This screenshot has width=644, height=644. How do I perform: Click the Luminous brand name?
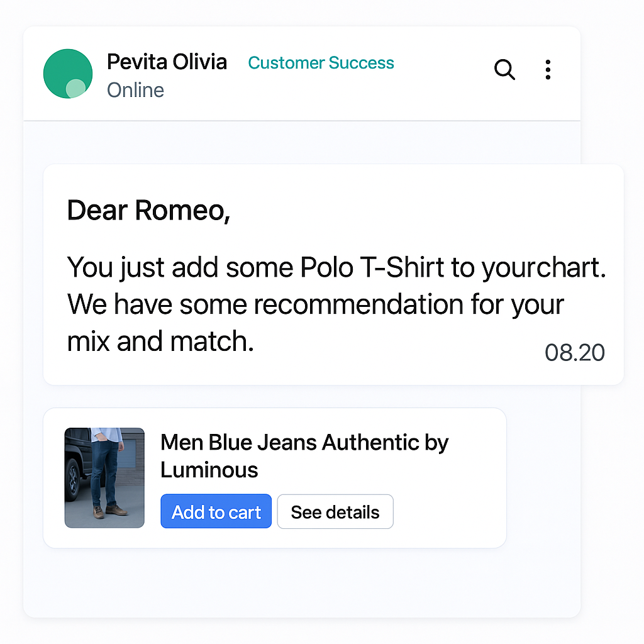[209, 470]
